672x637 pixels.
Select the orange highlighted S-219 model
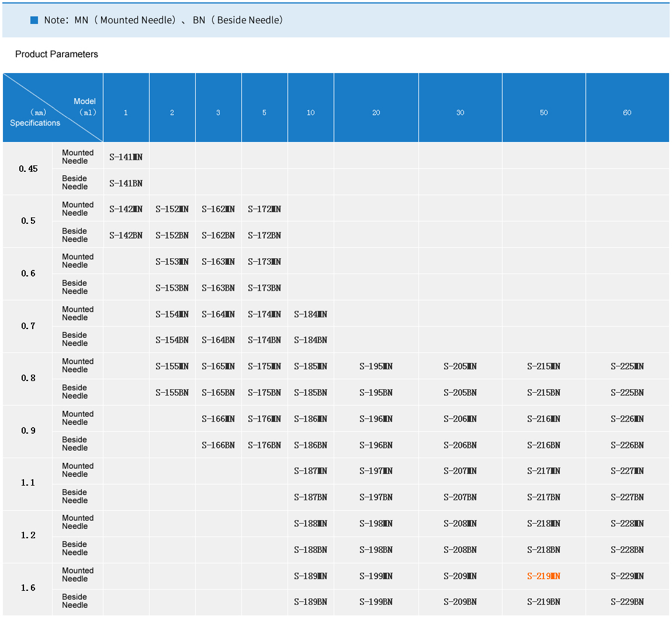543,576
